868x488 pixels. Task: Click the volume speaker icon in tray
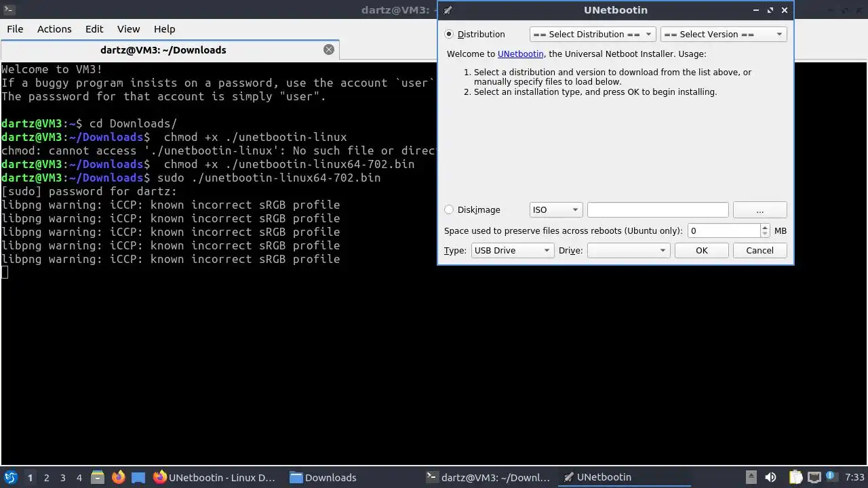tap(770, 477)
